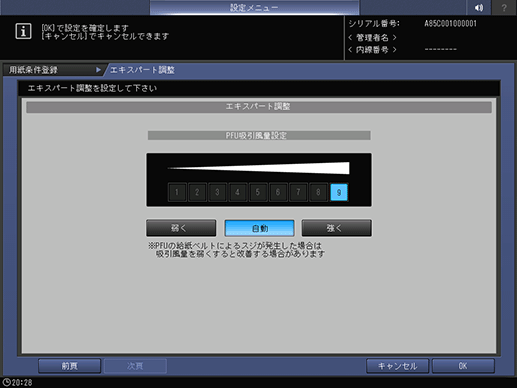This screenshot has width=517, height=388.
Task: Click the speaker volume icon
Action: point(478,7)
